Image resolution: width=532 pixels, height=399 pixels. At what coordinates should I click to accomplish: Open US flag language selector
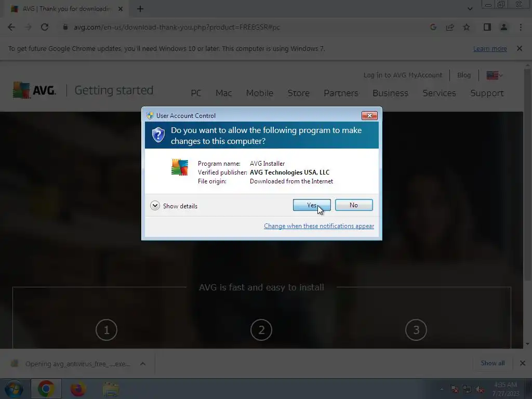coord(495,75)
